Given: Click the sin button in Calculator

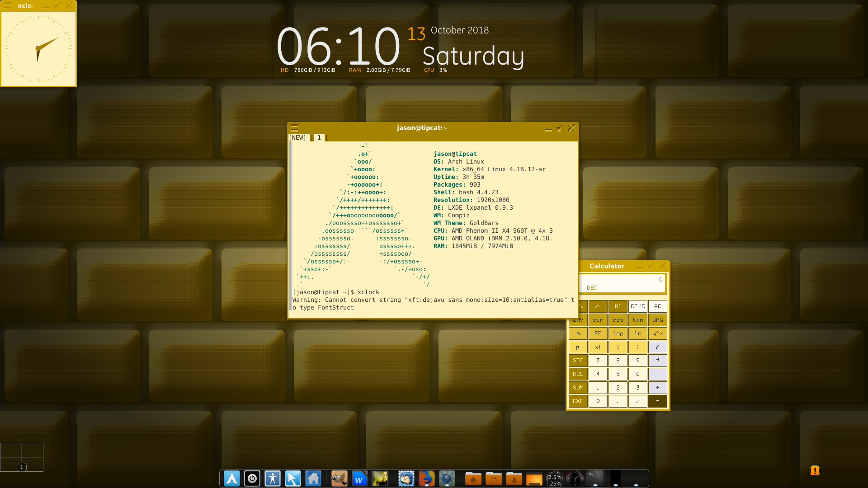Looking at the screenshot, I should pos(598,320).
